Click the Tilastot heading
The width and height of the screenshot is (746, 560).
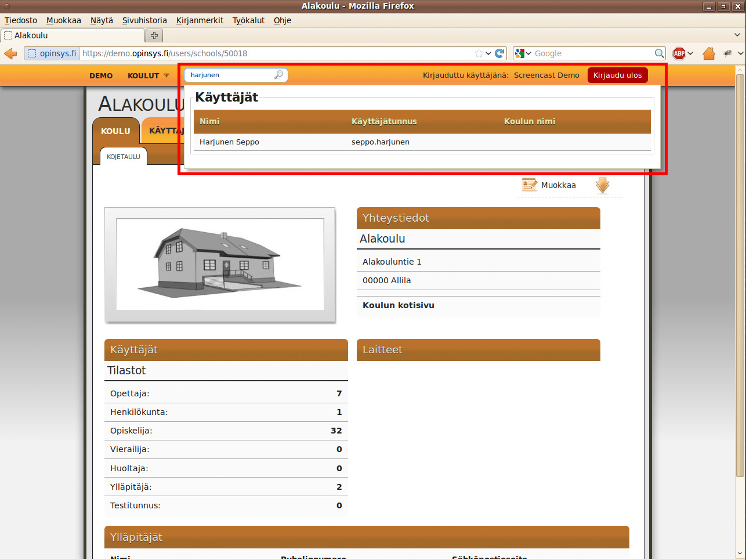(126, 370)
